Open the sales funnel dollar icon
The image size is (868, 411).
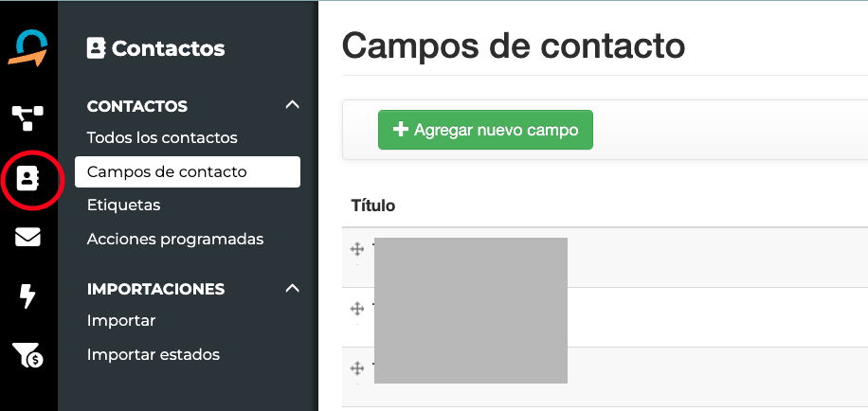(x=27, y=355)
